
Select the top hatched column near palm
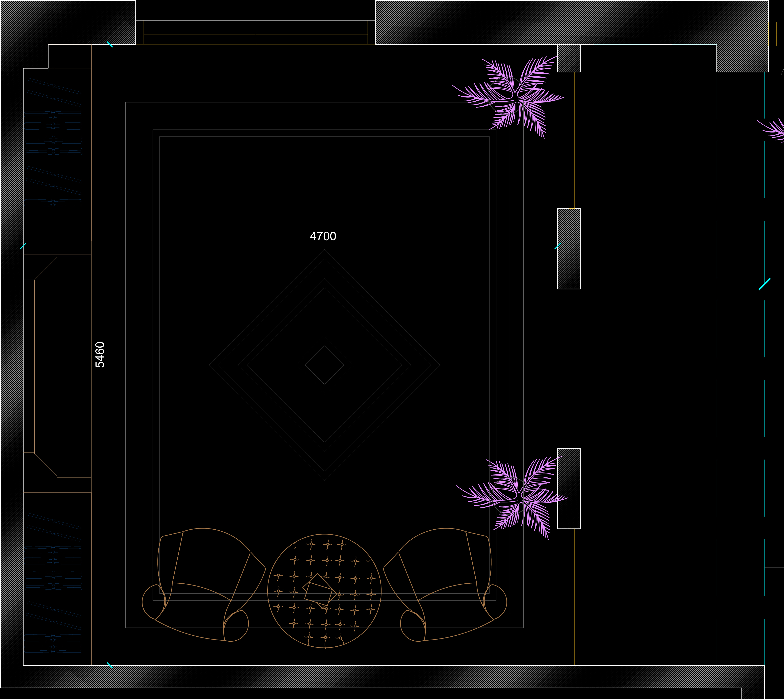pos(568,58)
